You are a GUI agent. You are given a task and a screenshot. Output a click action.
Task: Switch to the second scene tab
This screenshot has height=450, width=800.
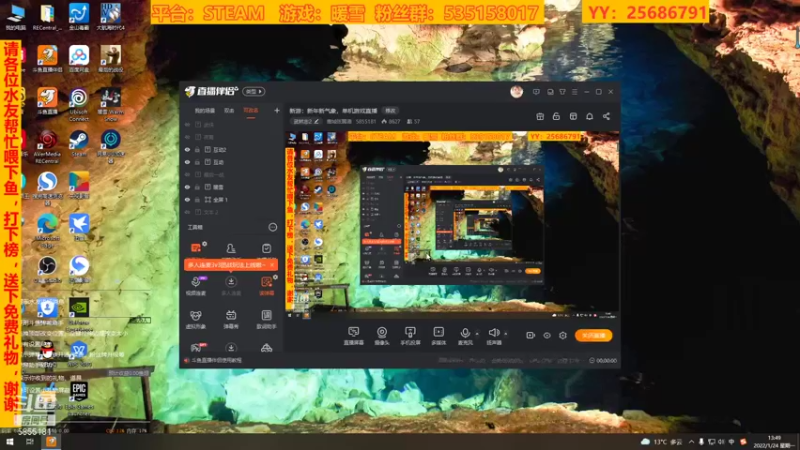229,111
